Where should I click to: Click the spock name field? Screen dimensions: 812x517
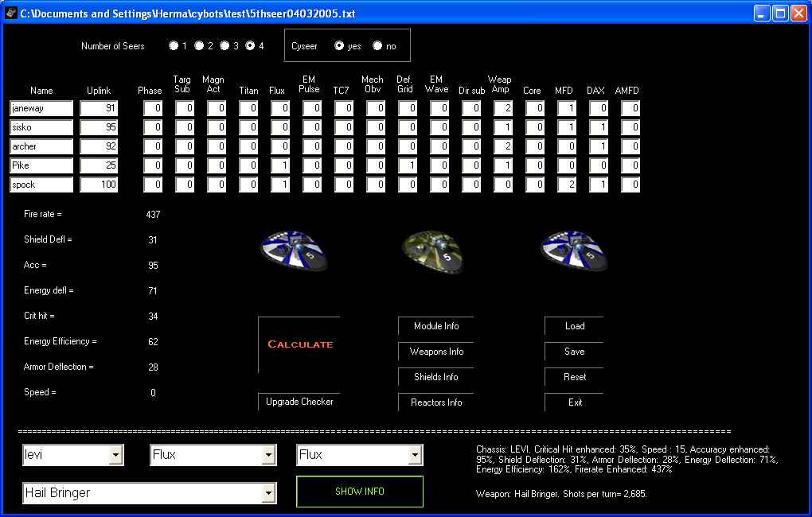(41, 185)
